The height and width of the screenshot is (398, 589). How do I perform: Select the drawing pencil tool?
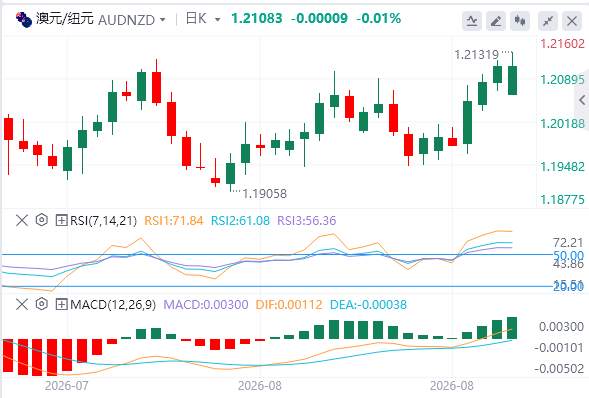tap(496, 21)
